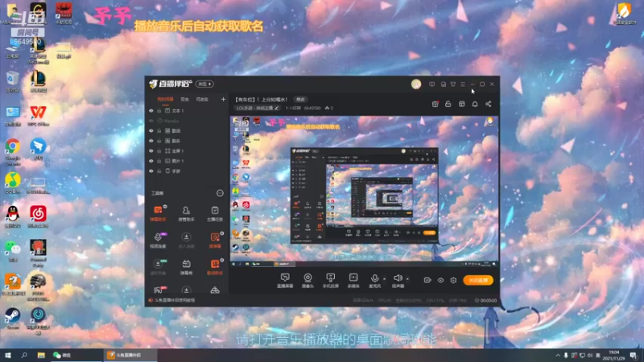The height and width of the screenshot is (362, 644).
Task: Select the 手游 layer row
Action: [x=187, y=171]
